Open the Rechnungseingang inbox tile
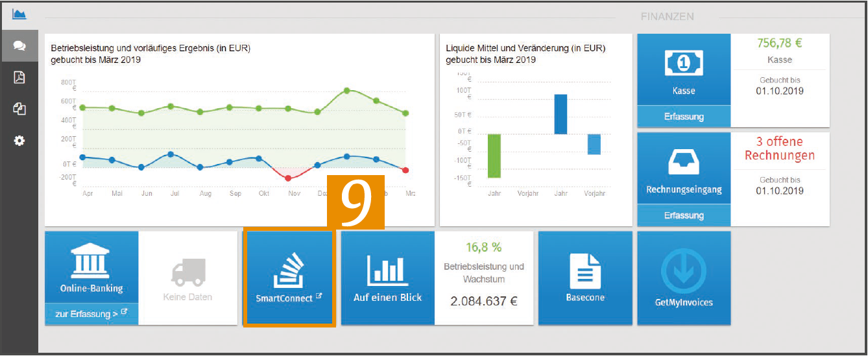The height and width of the screenshot is (356, 868). [684, 169]
